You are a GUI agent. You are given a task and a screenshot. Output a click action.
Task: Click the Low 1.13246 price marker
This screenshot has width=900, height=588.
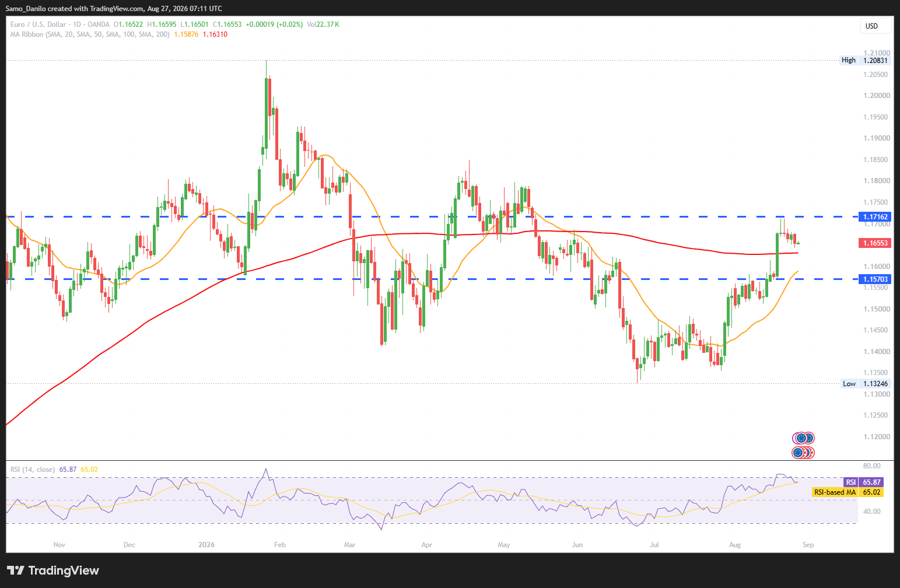coord(866,384)
